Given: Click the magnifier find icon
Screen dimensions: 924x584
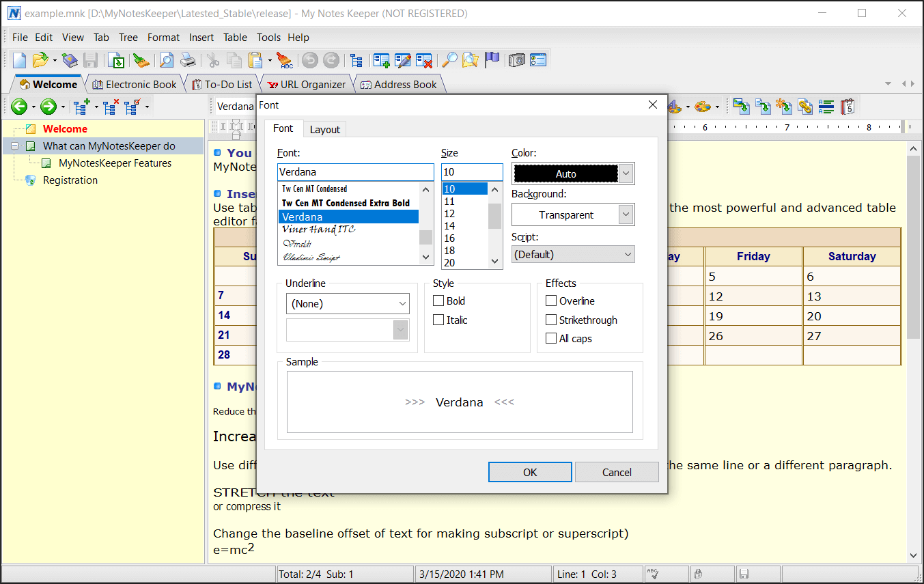Looking at the screenshot, I should 449,60.
